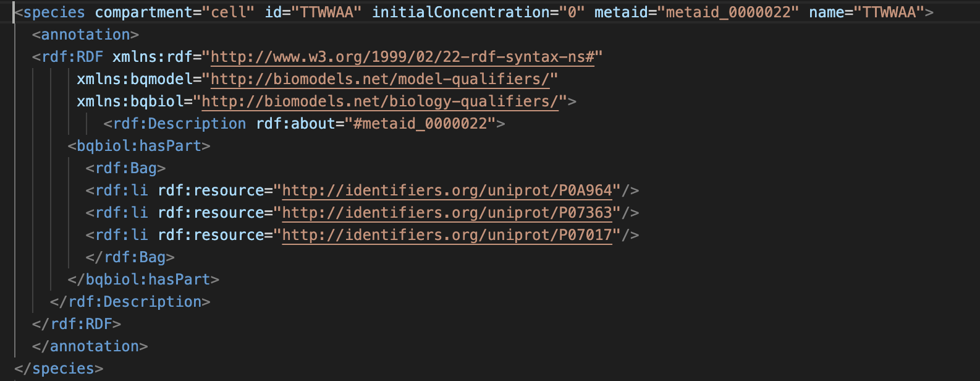
Task: Click the opening rdf:Bag tag
Action: point(126,168)
